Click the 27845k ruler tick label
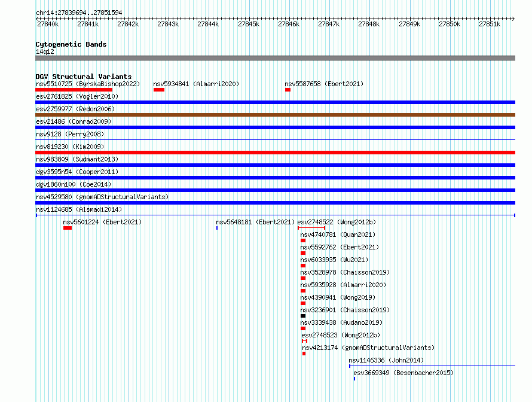Image resolution: width=532 pixels, height=402 pixels. click(x=249, y=24)
